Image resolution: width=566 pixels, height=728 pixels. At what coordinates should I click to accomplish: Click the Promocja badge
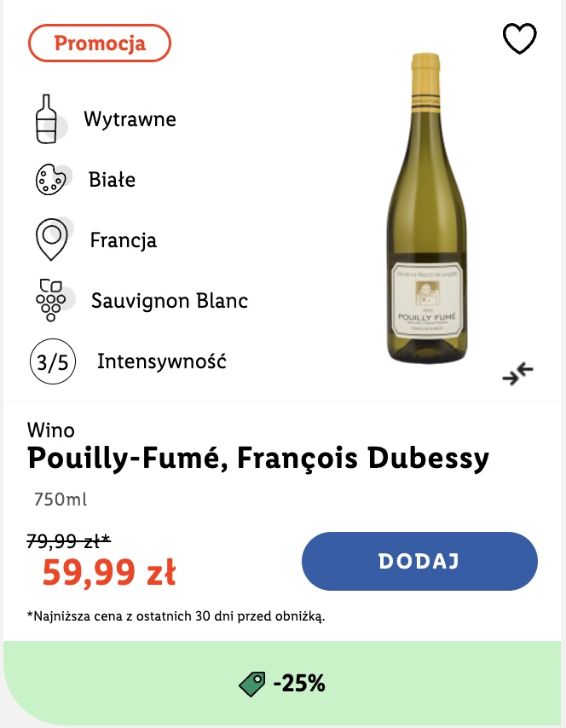[x=100, y=43]
